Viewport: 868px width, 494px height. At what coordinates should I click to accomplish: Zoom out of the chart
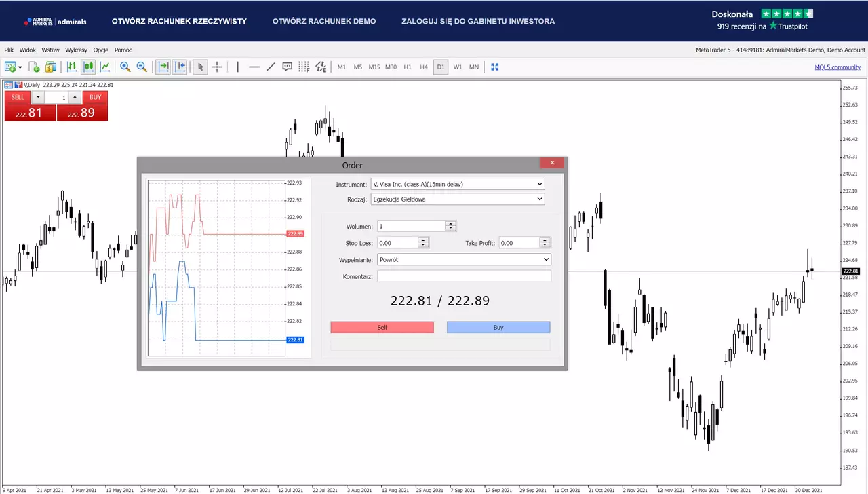point(142,66)
